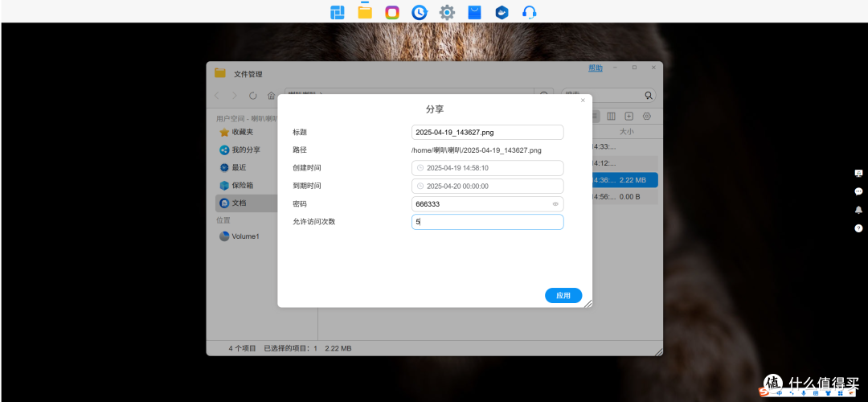Open the blue shopping bag App Store
Viewport: 868px width, 402px height.
474,12
